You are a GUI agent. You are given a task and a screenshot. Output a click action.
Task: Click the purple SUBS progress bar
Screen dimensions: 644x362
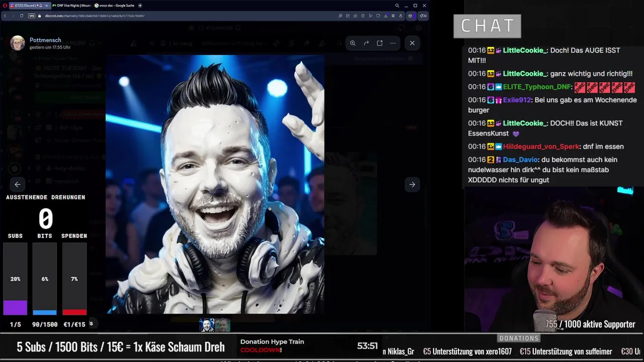click(x=15, y=307)
